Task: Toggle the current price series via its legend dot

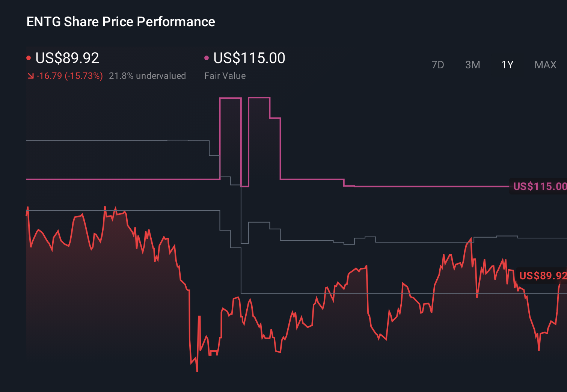Action: (29, 57)
